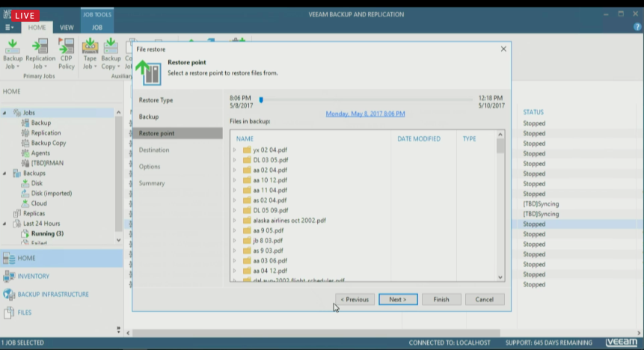Cancel the File restore wizard
The width and height of the screenshot is (644, 350).
pyautogui.click(x=485, y=299)
